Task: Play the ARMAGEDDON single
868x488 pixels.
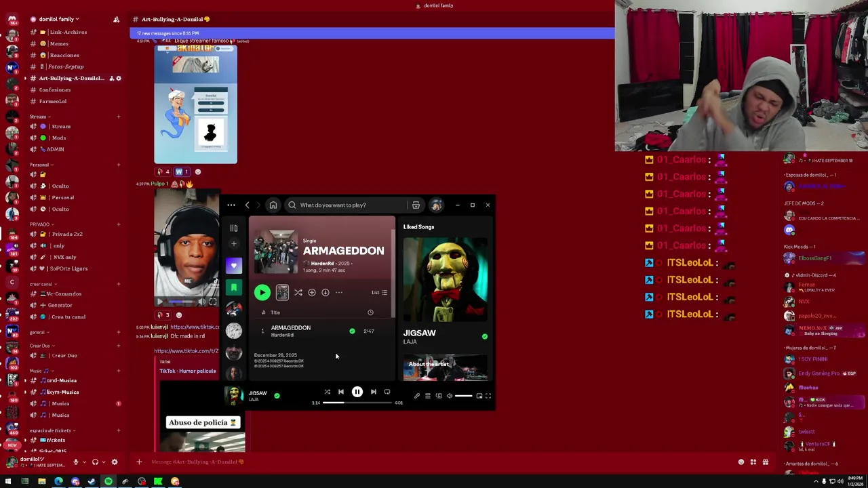Action: pyautogui.click(x=262, y=292)
